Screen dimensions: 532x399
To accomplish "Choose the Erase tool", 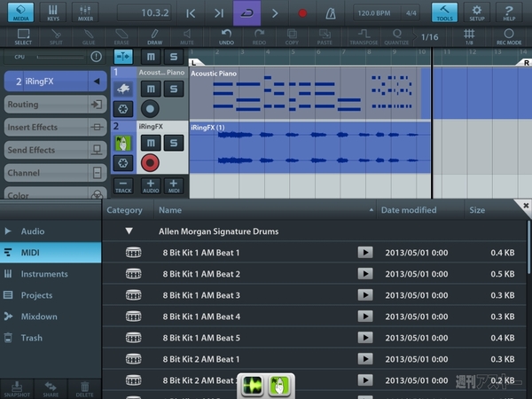I will pos(121,36).
